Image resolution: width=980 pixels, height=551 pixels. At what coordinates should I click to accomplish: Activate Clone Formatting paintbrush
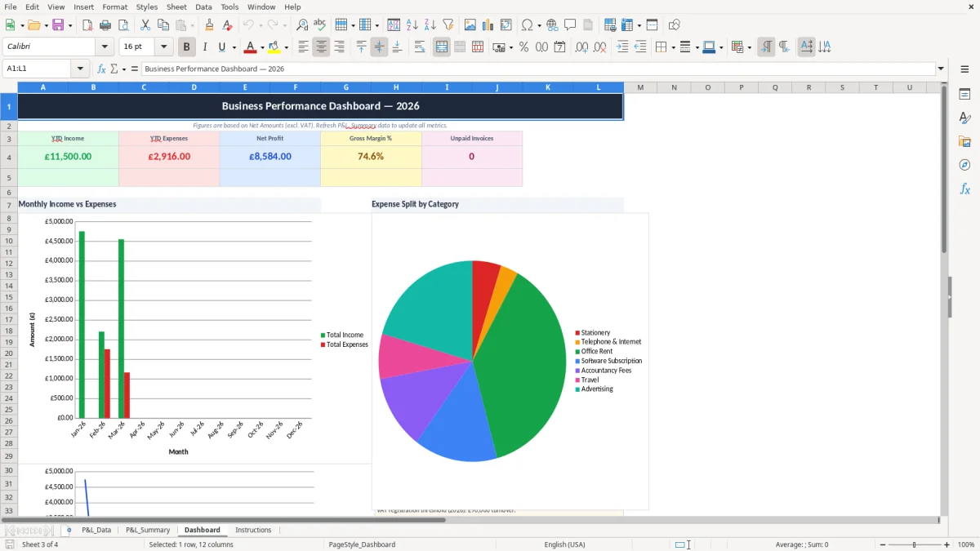pos(209,25)
